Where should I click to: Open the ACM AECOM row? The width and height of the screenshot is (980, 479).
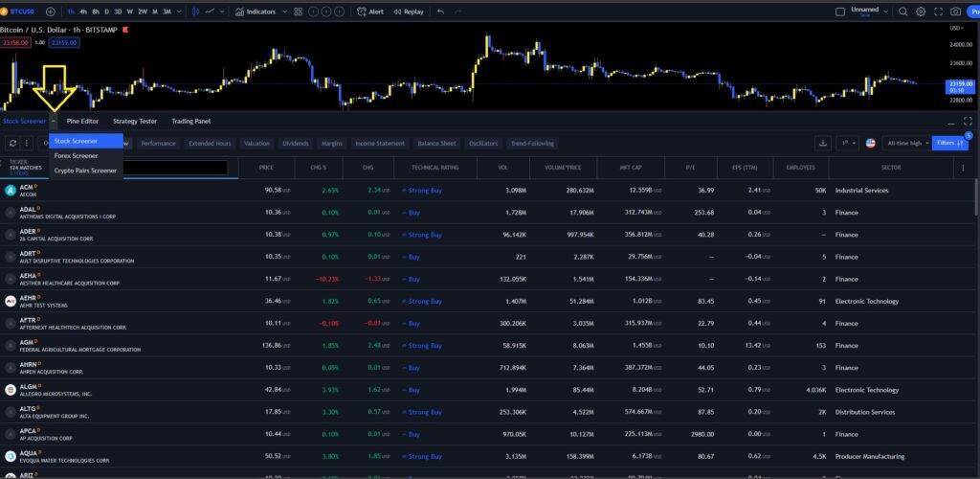487,190
